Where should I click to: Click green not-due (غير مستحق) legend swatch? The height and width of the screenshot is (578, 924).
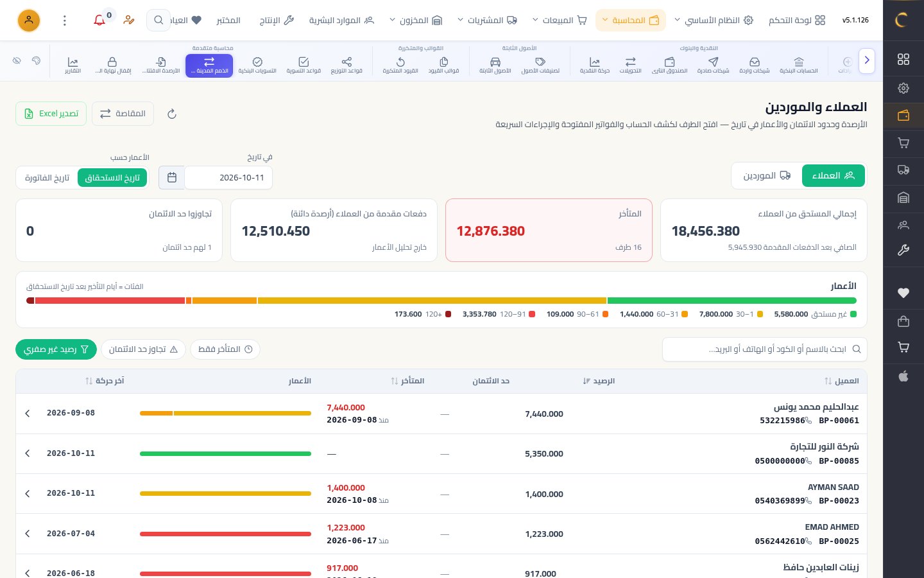(x=853, y=314)
